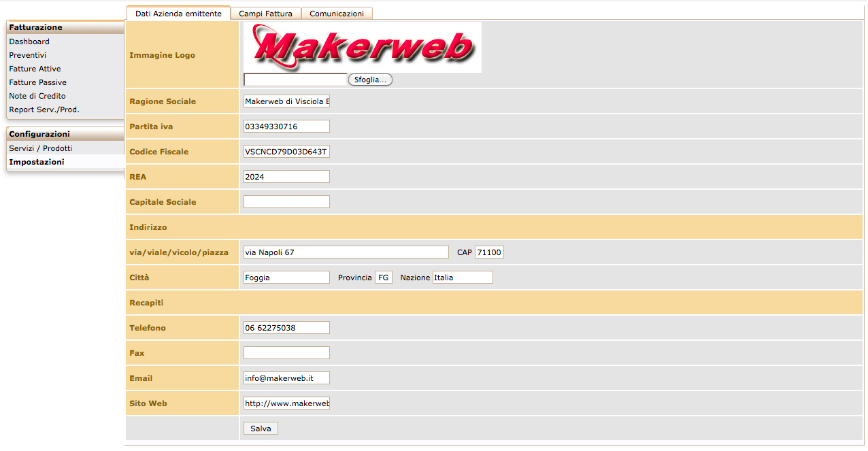Go to Dashboard in the sidebar
Screen dimensions: 868x451
point(29,41)
